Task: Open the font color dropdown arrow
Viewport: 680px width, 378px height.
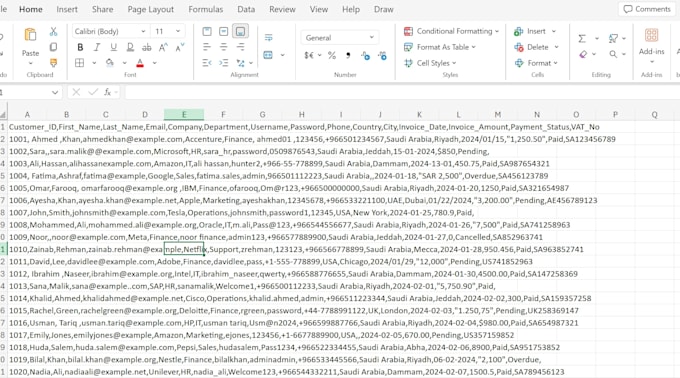Action: [x=154, y=63]
